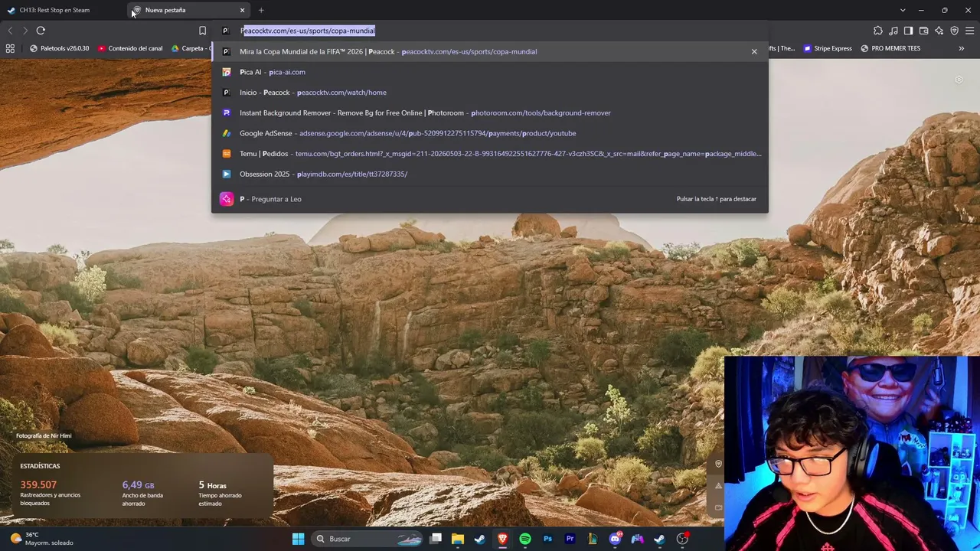Select the Google AdSense suggestion
Screen dimensions: 980x551
(x=490, y=133)
